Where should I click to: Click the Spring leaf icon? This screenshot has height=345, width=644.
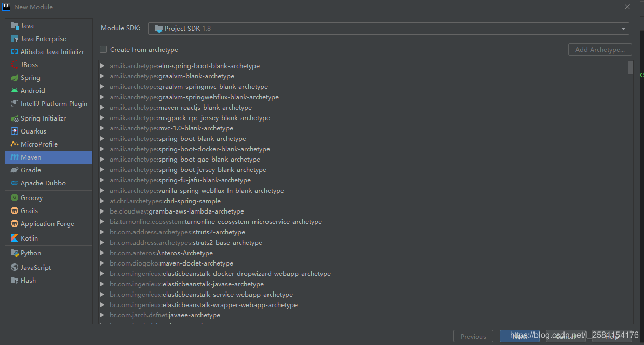tap(15, 77)
